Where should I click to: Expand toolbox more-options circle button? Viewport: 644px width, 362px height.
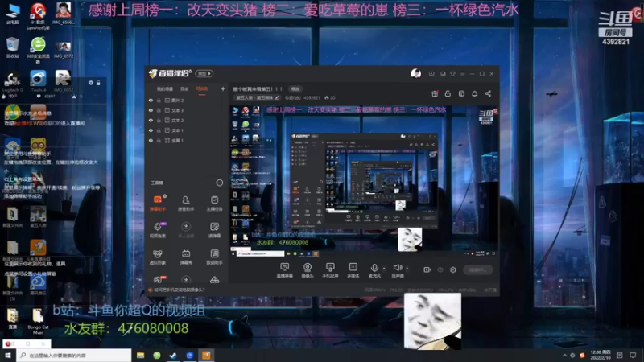pos(219,183)
